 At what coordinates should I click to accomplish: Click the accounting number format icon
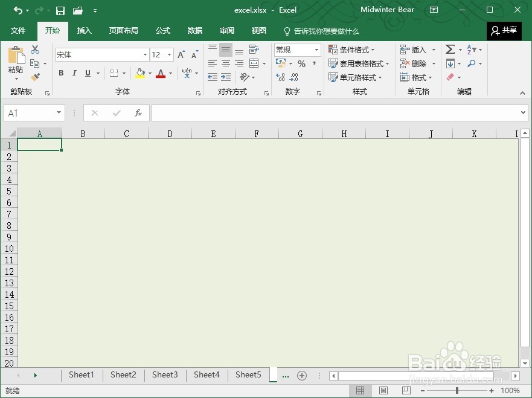[281, 63]
